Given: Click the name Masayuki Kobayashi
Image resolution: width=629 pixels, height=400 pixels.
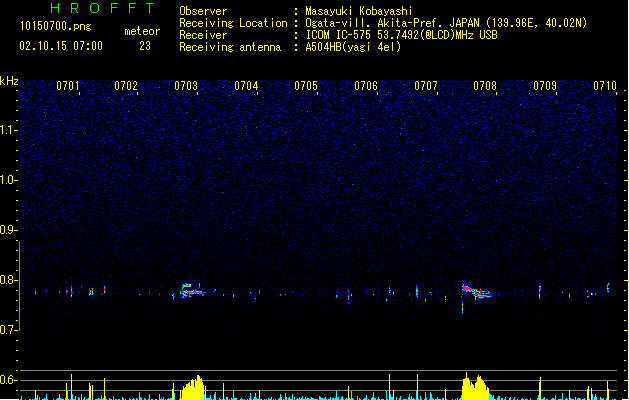Looking at the screenshot, I should [x=359, y=11].
